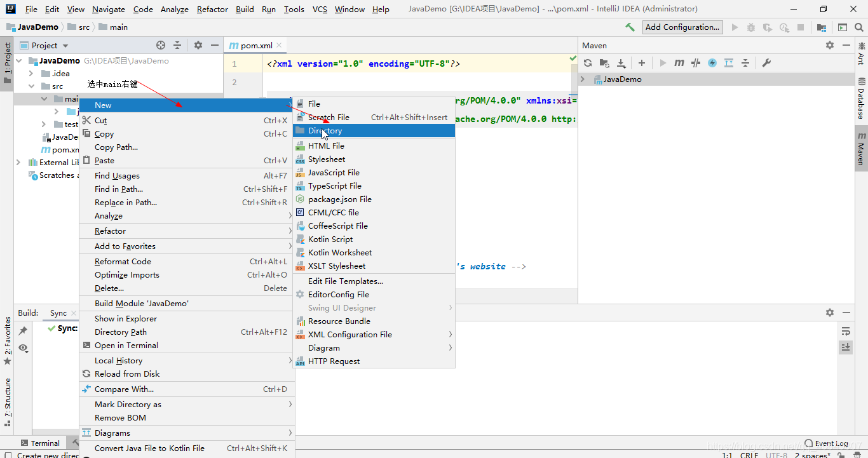Expand External Libraries node
Screen dimensions: 868x458
[x=18, y=163]
